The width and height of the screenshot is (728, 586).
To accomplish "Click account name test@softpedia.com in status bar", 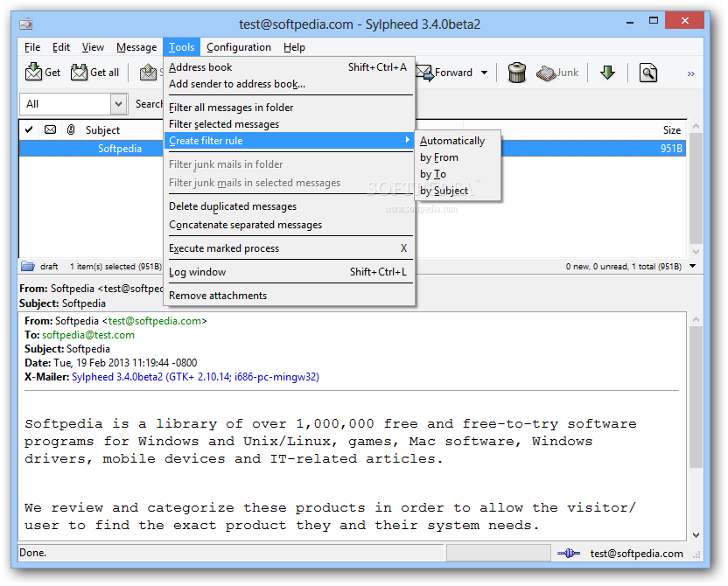I will tap(636, 554).
